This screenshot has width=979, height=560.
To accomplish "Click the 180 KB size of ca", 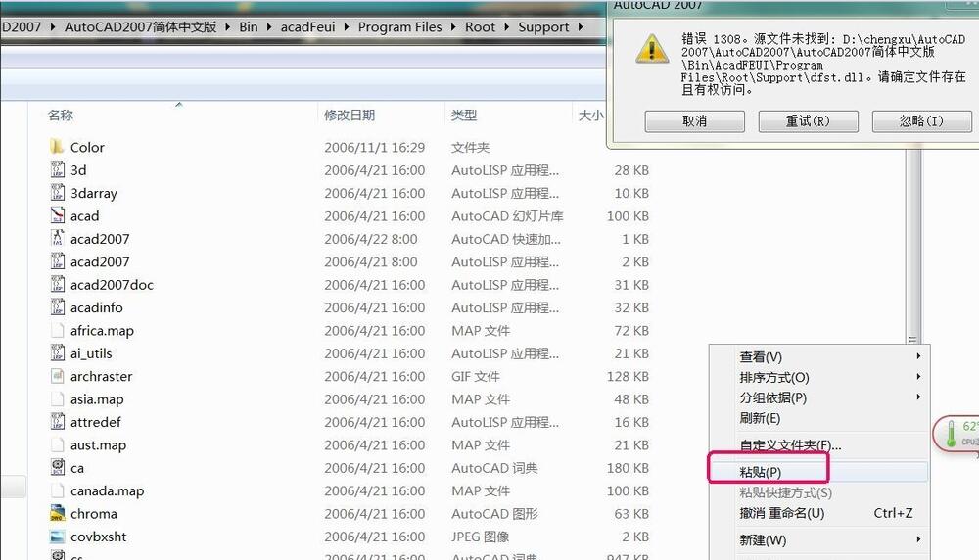I will [x=629, y=468].
